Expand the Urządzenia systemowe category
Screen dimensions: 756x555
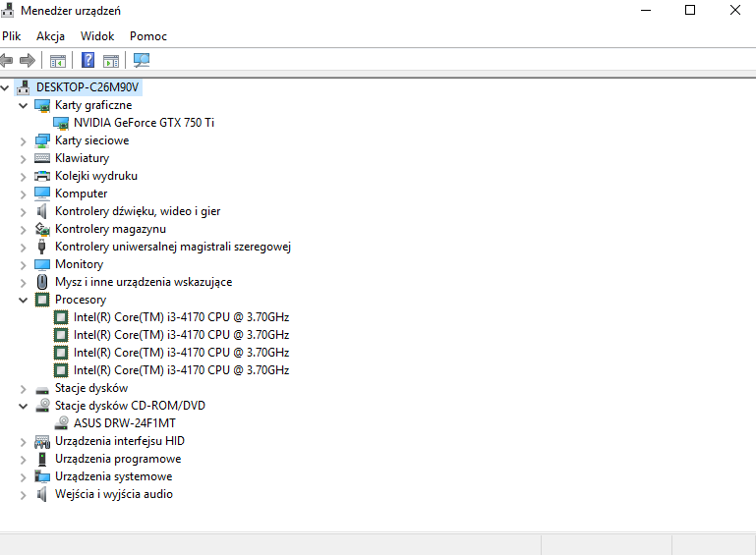[24, 477]
